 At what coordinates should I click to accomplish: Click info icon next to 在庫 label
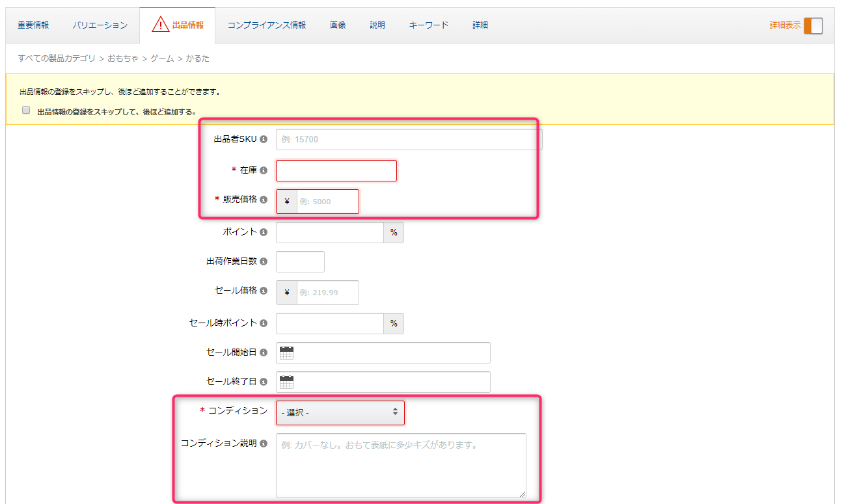pos(264,170)
